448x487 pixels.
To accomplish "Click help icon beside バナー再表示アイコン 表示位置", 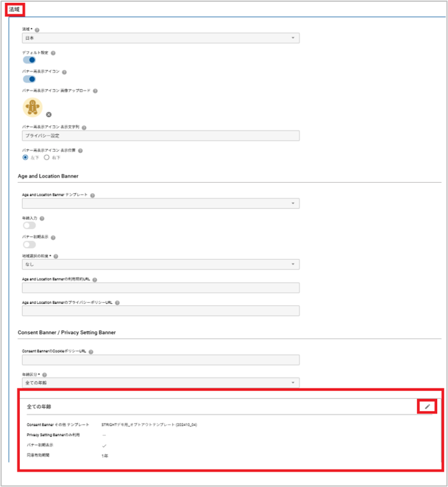I will point(81,150).
